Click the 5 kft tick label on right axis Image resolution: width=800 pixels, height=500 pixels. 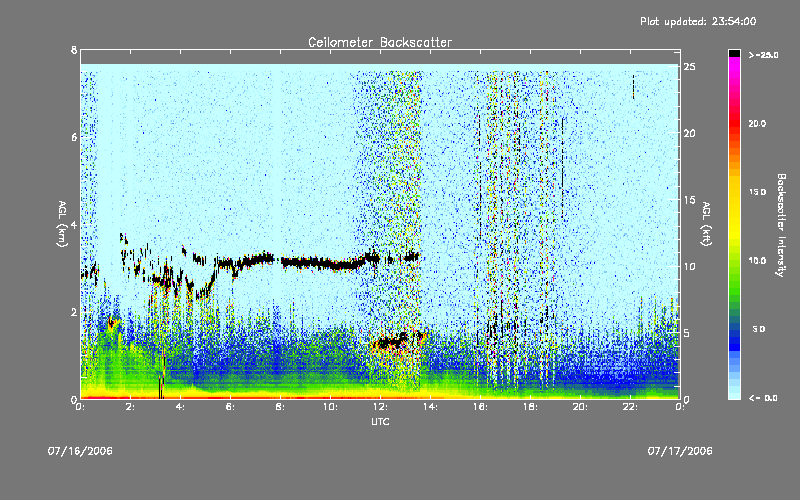pyautogui.click(x=686, y=333)
